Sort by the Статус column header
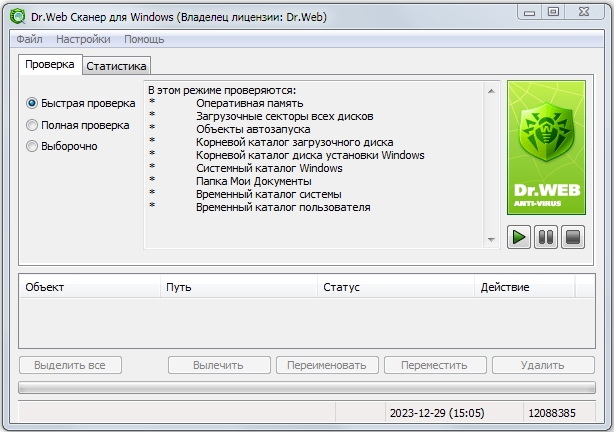This screenshot has width=614, height=432. pyautogui.click(x=396, y=287)
